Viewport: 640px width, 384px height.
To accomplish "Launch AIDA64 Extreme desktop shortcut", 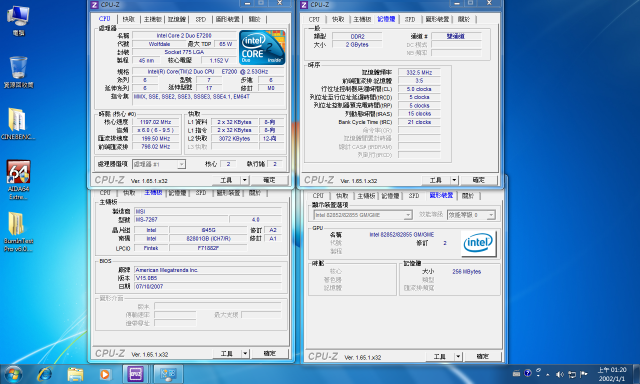I will (18, 180).
